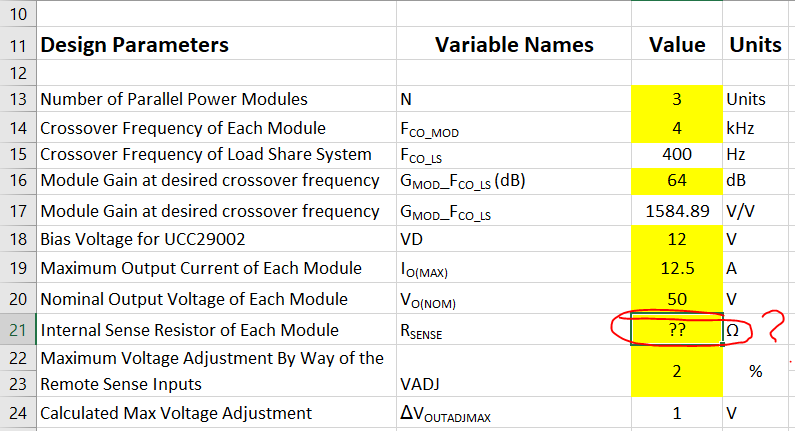
Task: Click the Variable Names header cell
Action: point(514,45)
